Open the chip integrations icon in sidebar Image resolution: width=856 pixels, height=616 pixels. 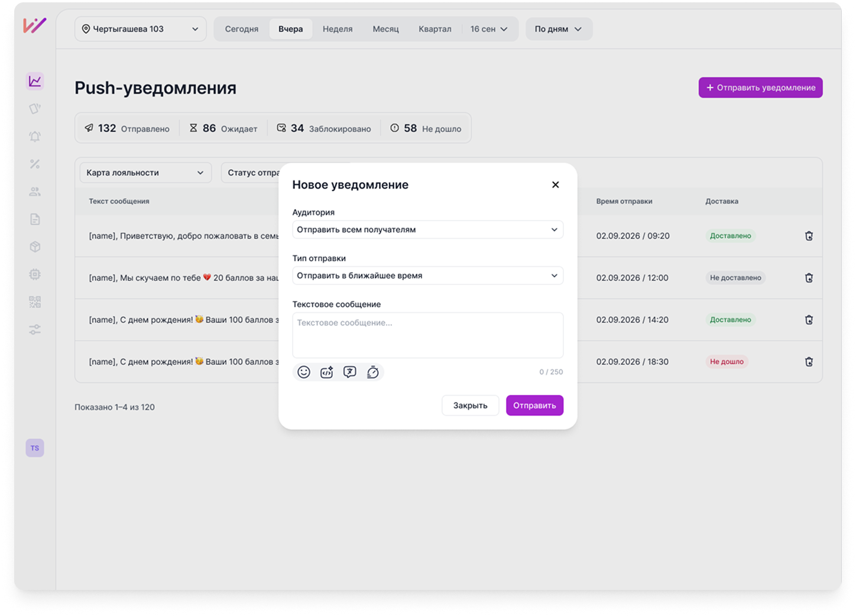(x=35, y=274)
